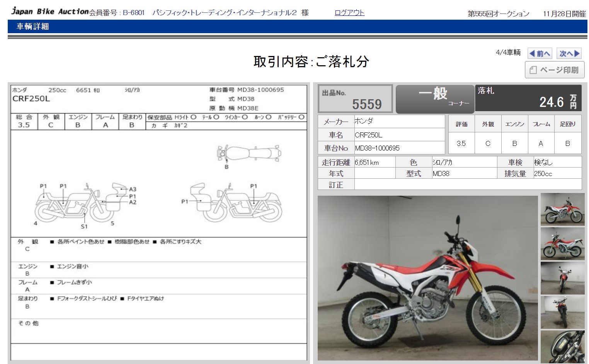
Task: Click the 原動機 MD38E engine code
Action: coord(234,108)
